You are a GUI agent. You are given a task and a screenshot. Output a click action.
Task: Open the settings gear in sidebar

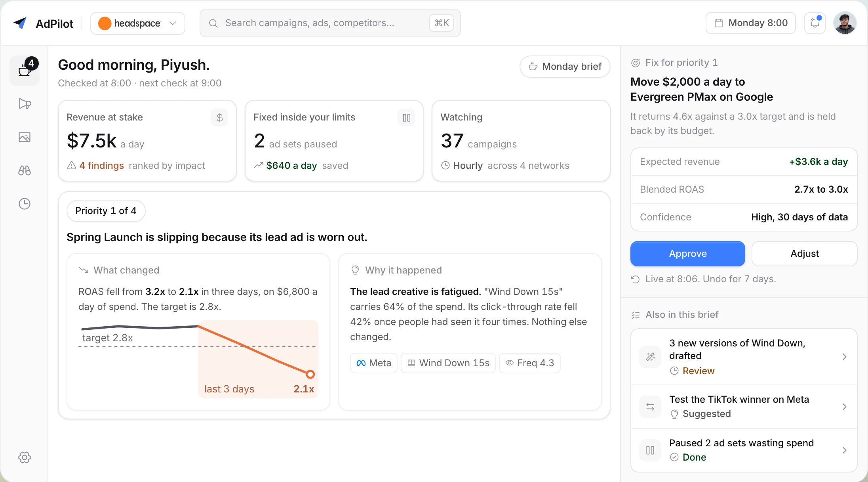[x=25, y=457]
